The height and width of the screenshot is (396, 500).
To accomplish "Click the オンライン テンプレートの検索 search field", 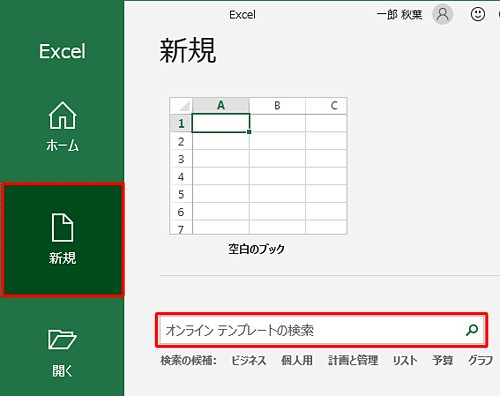I will 322,330.
